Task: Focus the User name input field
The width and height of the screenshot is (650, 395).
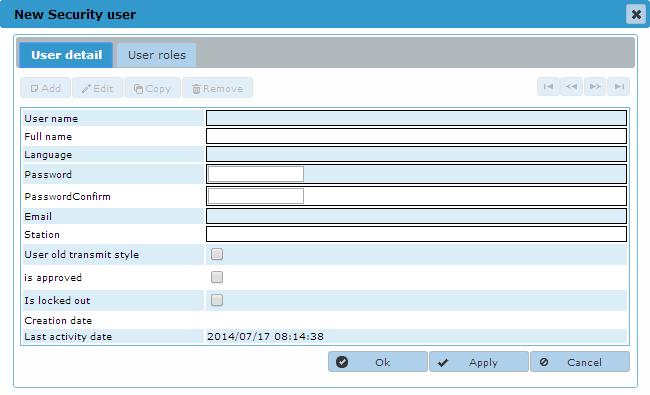Action: point(416,118)
